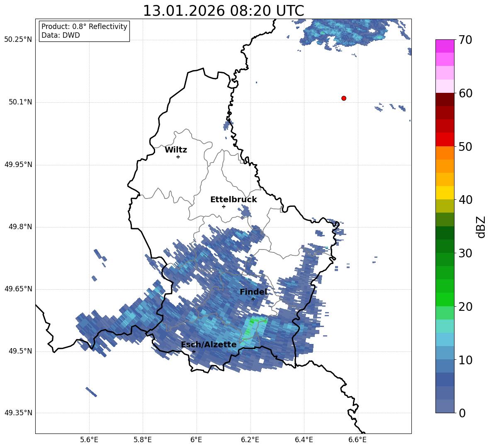Click the Esch/Alzette station cross marker

coord(194,351)
